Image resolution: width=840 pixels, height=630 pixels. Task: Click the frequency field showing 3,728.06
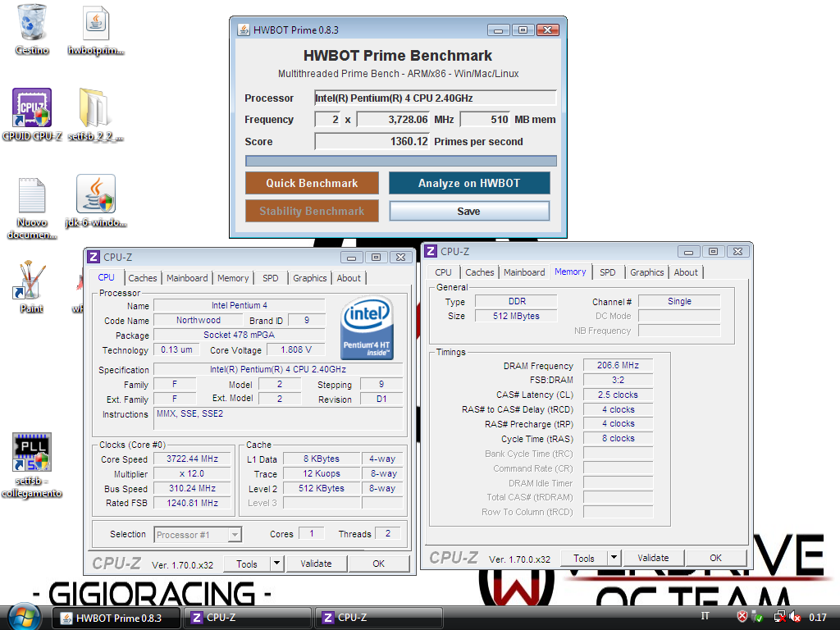pos(393,120)
